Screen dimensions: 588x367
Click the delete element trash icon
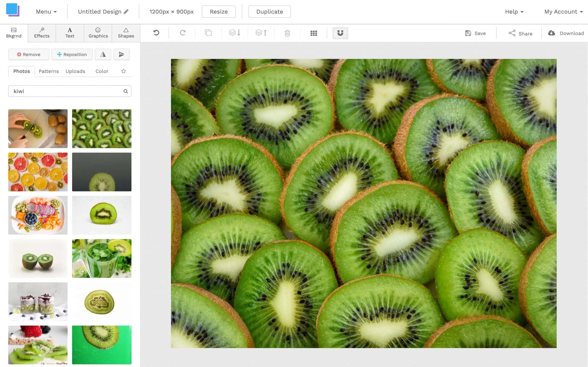pos(287,33)
